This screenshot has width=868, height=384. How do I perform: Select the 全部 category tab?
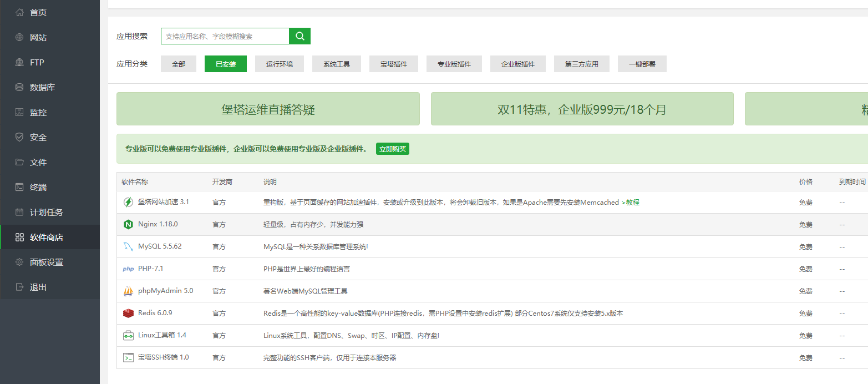(x=179, y=64)
